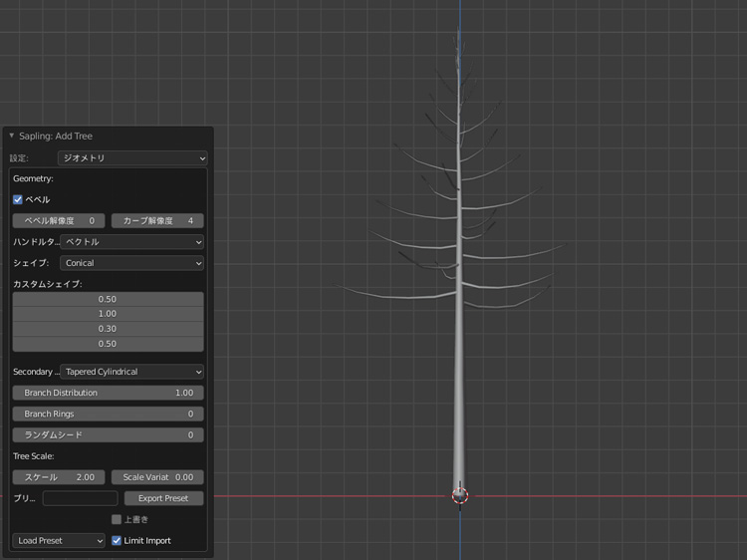
Task: Select last custom shape value 0.50
Action: click(108, 344)
